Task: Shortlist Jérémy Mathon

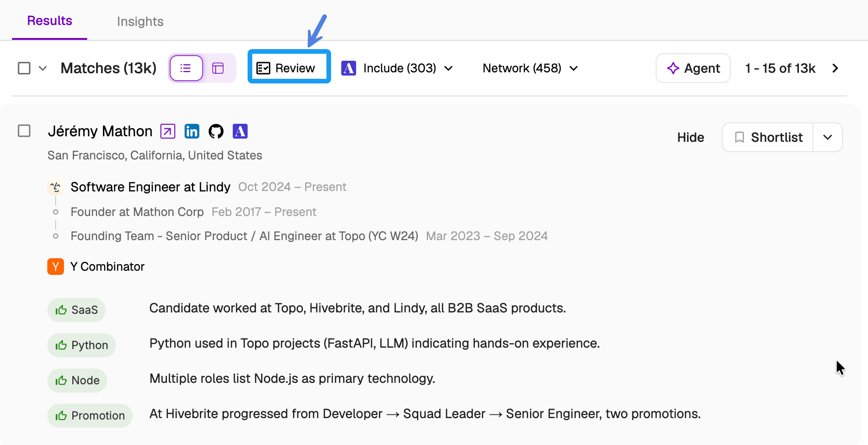Action: [x=768, y=137]
